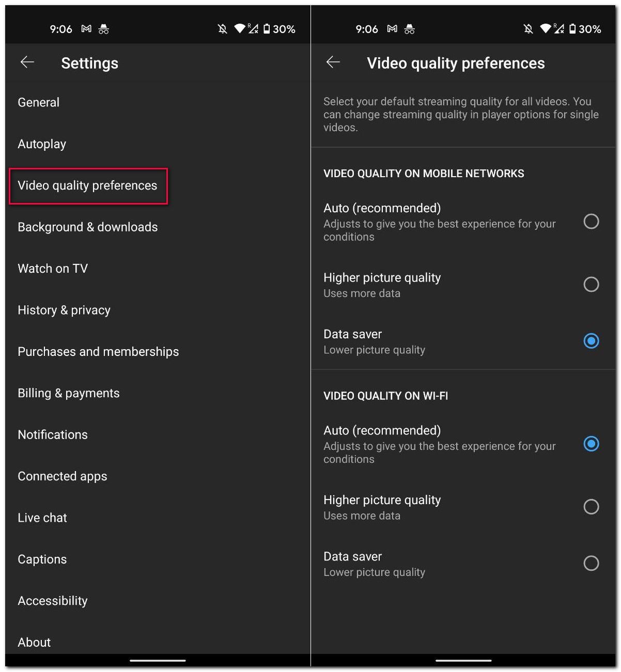Screen dimensions: 621x672
Task: Open Background & downloads settings
Action: pyautogui.click(x=87, y=227)
